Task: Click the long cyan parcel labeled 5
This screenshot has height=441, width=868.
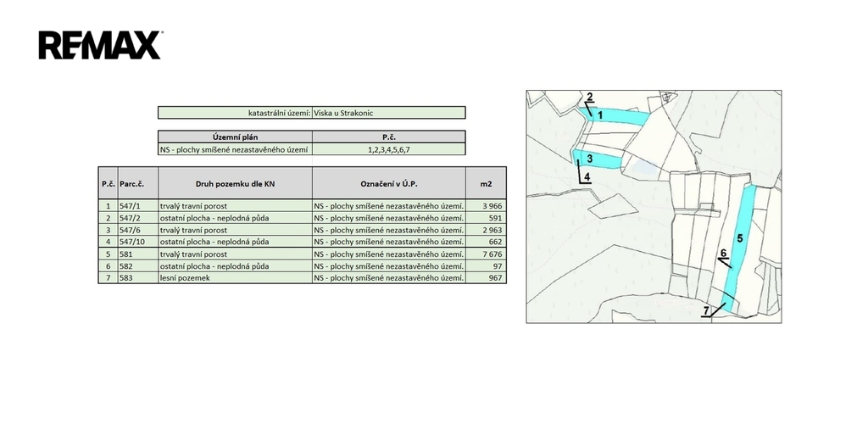Action: 739,242
